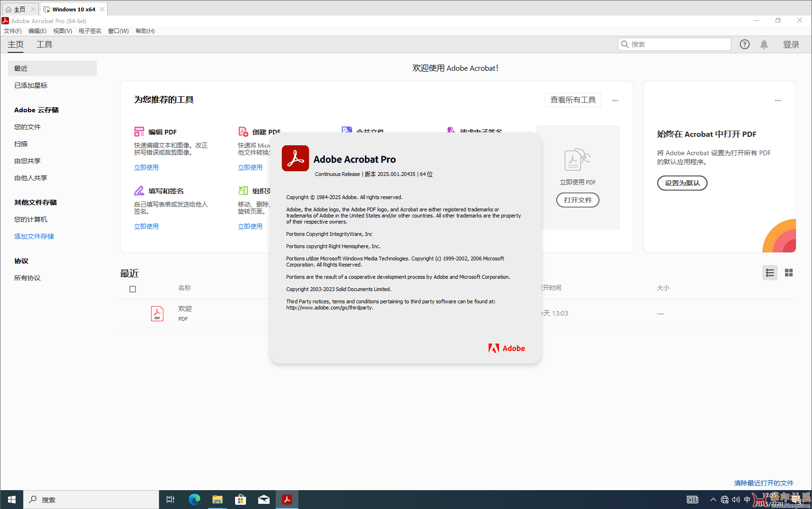Click the Acrobat 搜索 input field
Image resolution: width=812 pixels, height=509 pixels.
(x=675, y=44)
